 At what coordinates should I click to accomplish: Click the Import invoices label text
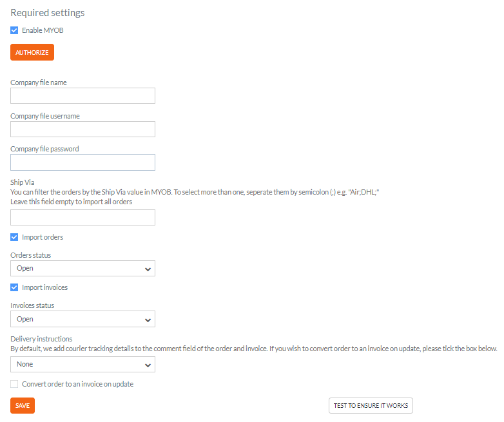tap(44, 287)
